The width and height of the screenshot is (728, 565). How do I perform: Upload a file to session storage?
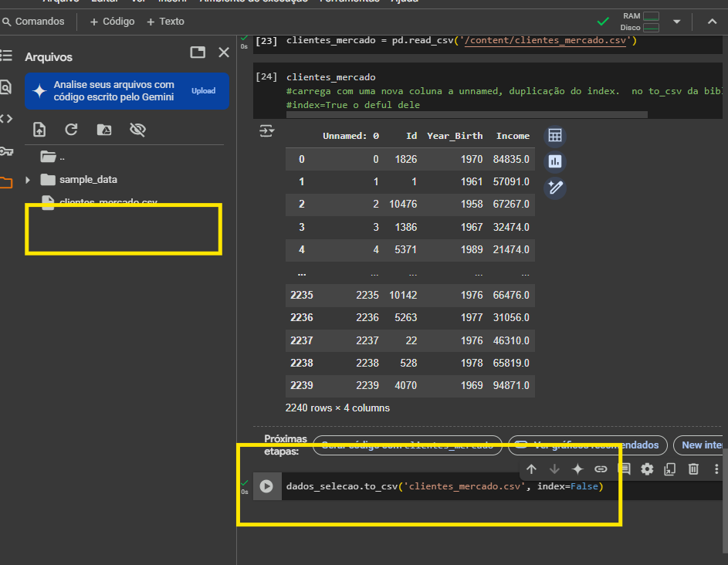click(39, 130)
